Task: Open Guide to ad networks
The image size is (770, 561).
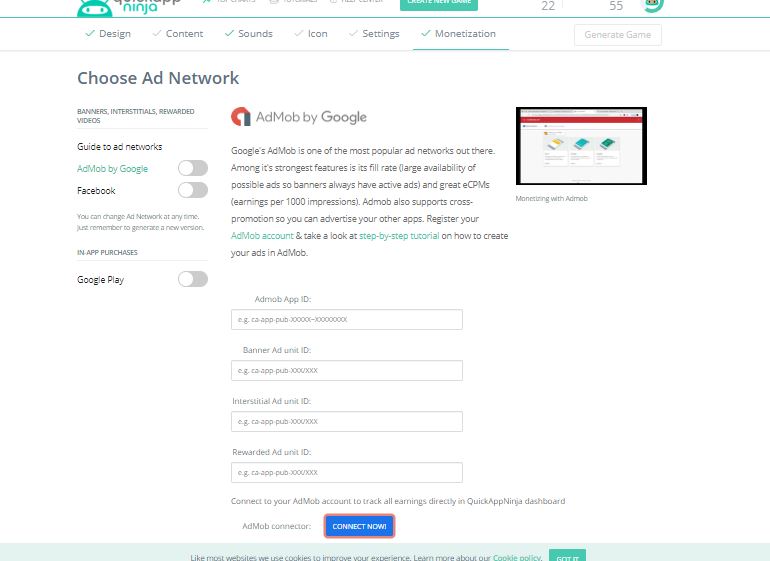Action: [119, 146]
